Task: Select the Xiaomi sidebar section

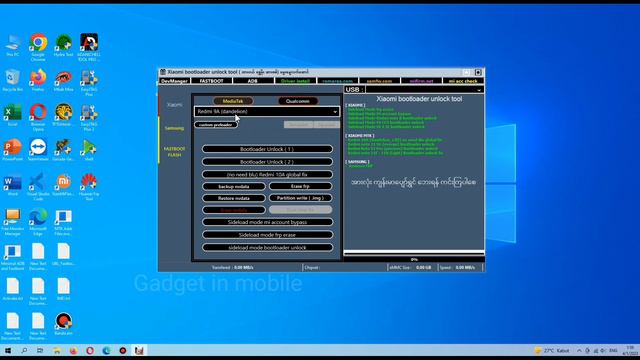Action: tap(174, 105)
